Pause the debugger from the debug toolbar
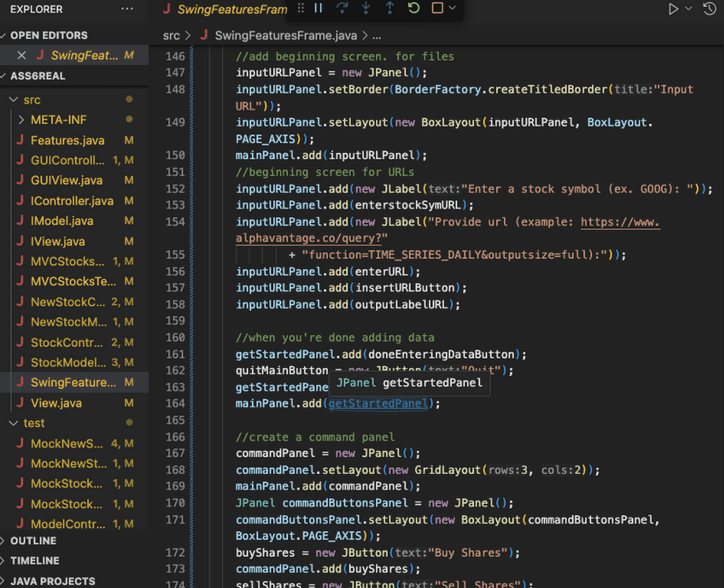Image resolution: width=724 pixels, height=588 pixels. pyautogui.click(x=318, y=8)
